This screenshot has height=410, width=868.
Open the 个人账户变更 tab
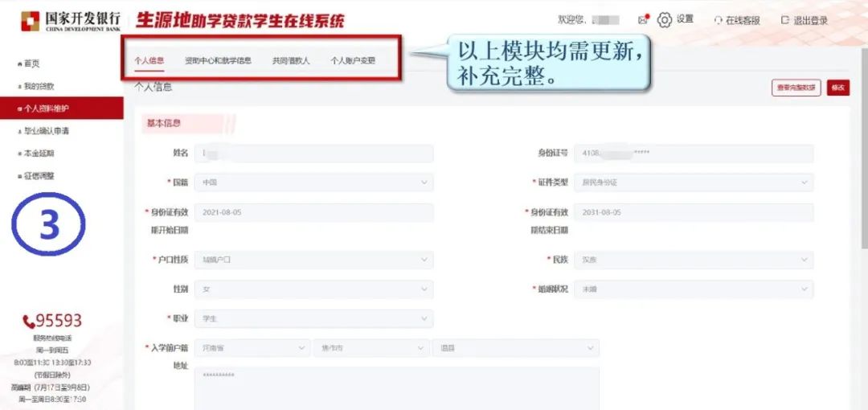(x=353, y=60)
